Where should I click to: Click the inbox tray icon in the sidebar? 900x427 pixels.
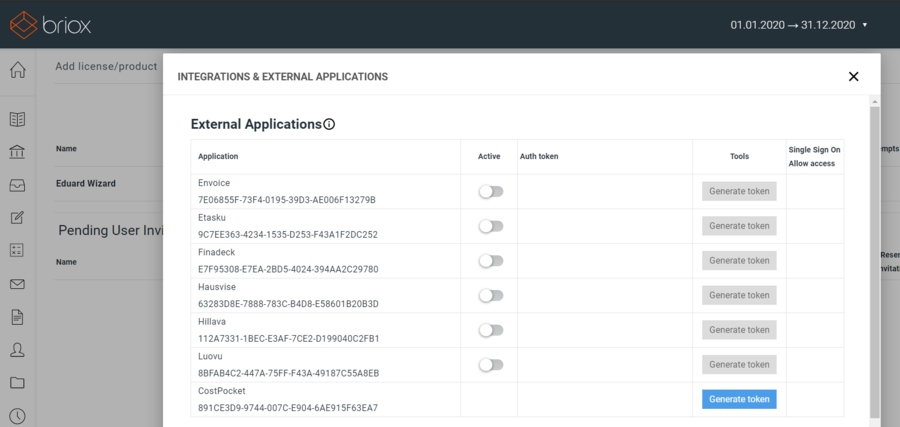(x=17, y=185)
